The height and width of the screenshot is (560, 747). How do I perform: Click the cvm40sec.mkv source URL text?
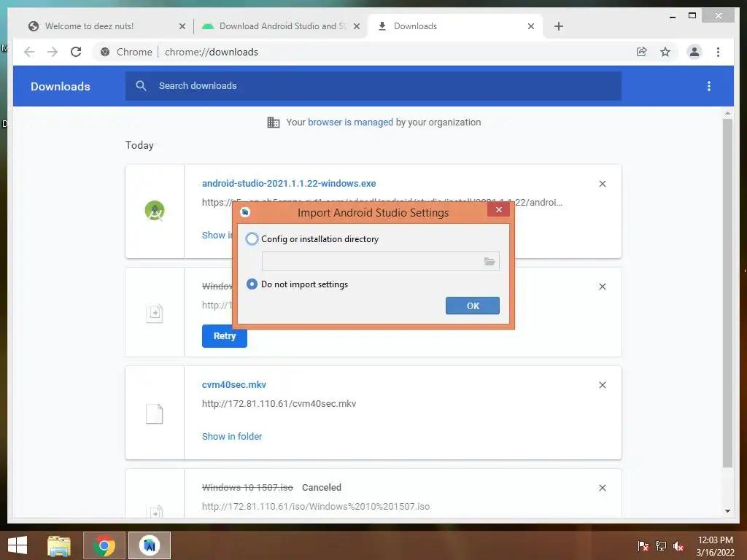tap(279, 404)
